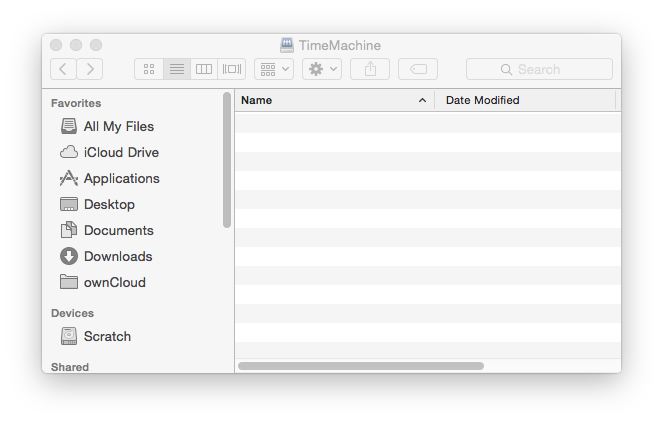This screenshot has width=663, height=423.
Task: Select Desktop label in the sidebar
Action: [109, 205]
